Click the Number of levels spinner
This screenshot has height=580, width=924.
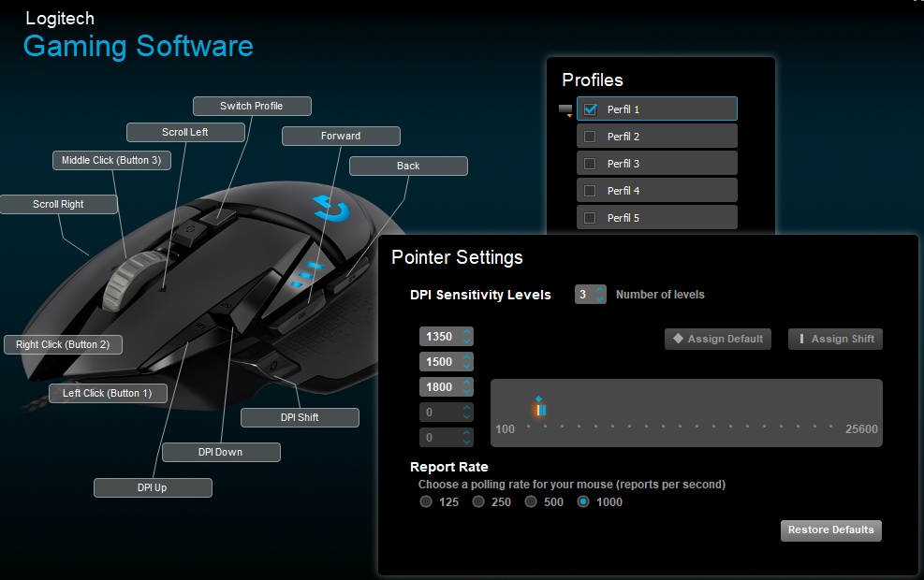click(590, 295)
